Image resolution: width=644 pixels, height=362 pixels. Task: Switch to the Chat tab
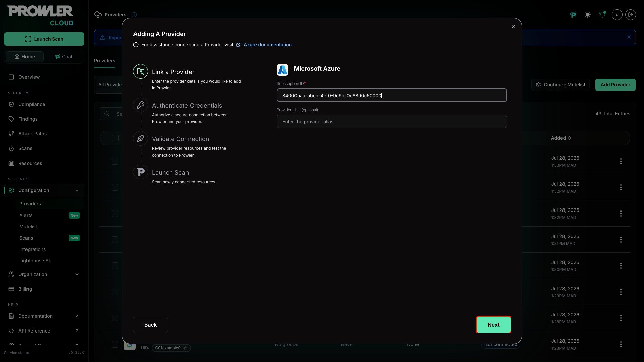pos(63,57)
